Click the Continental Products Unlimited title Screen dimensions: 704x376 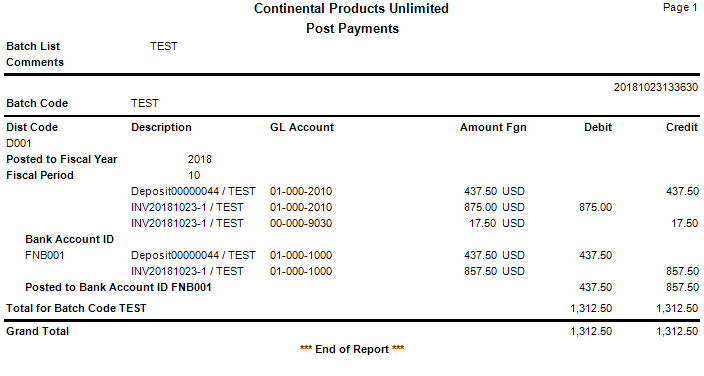coord(351,9)
